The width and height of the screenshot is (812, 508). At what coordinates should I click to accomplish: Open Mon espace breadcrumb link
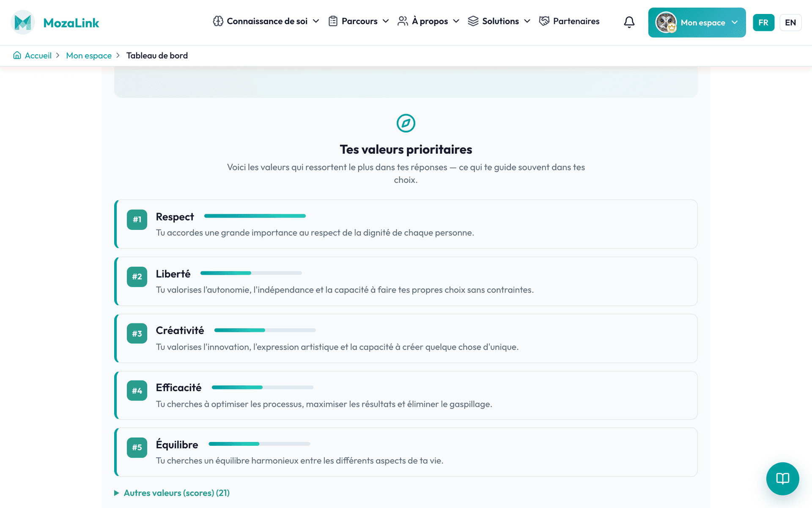(89, 55)
